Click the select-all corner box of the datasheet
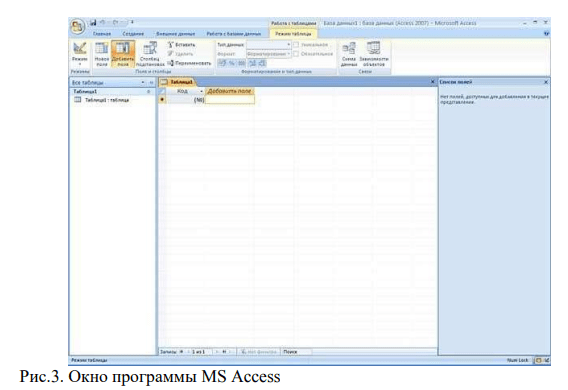 (162, 91)
